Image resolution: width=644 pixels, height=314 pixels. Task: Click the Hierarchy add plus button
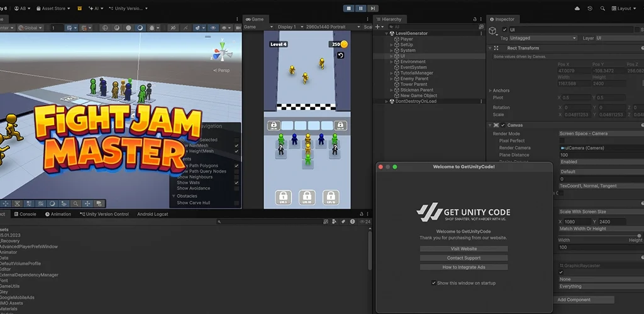coord(377,26)
